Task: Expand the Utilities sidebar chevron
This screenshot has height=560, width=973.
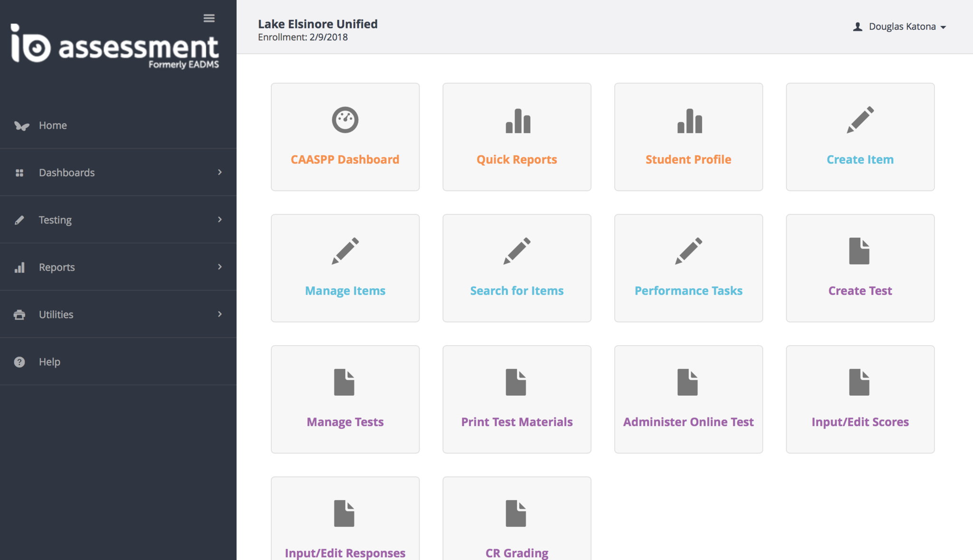Action: coord(219,314)
